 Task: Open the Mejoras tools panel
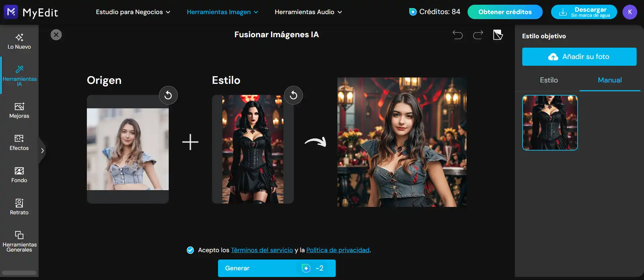[19, 111]
